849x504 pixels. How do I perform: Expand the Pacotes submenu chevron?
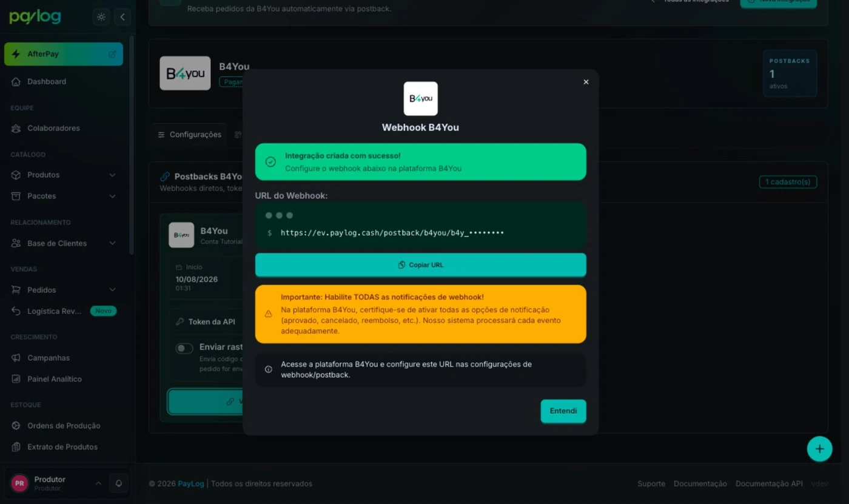point(112,197)
